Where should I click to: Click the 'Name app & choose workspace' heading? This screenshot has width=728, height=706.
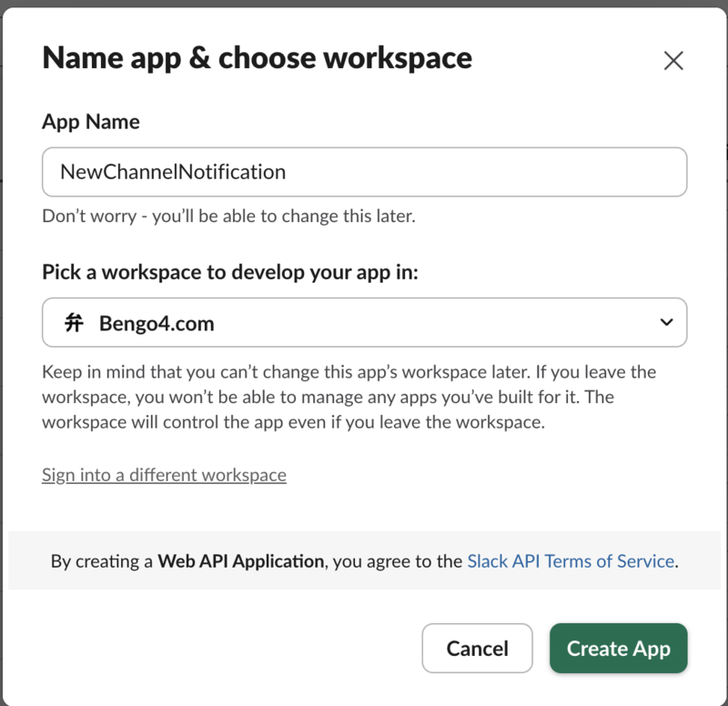click(x=258, y=58)
